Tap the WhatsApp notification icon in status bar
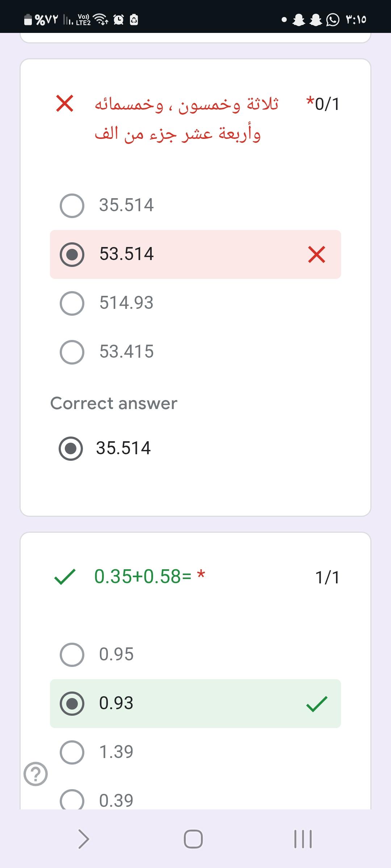 (333, 20)
